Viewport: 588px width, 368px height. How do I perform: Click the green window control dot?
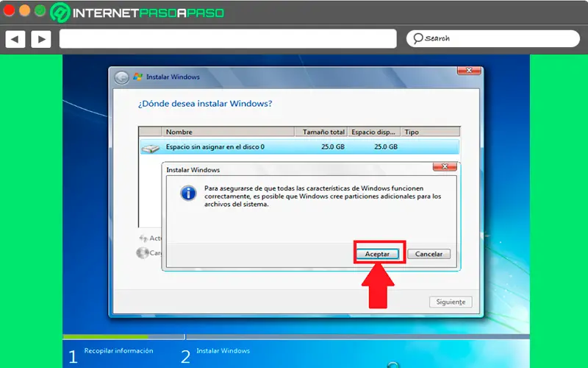point(40,10)
